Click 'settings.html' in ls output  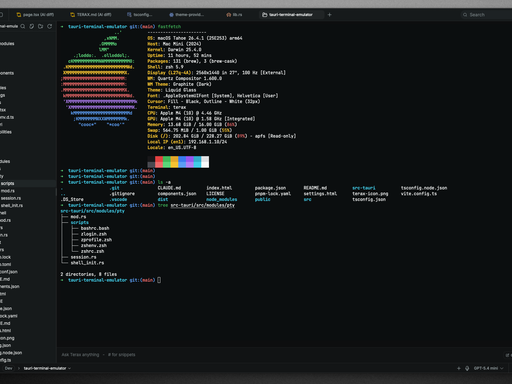[320, 194]
